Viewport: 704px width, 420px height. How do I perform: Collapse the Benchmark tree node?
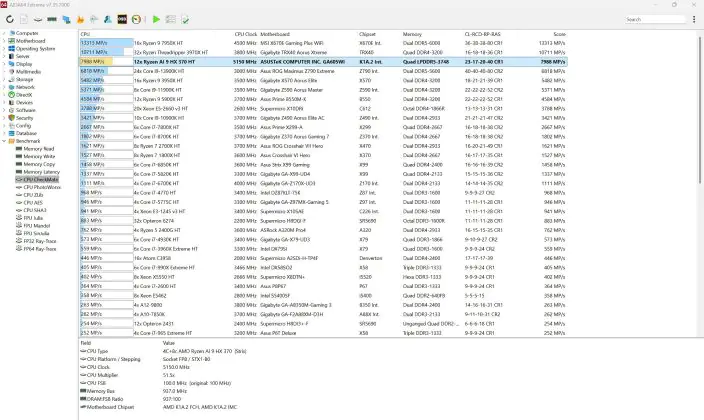point(4,141)
